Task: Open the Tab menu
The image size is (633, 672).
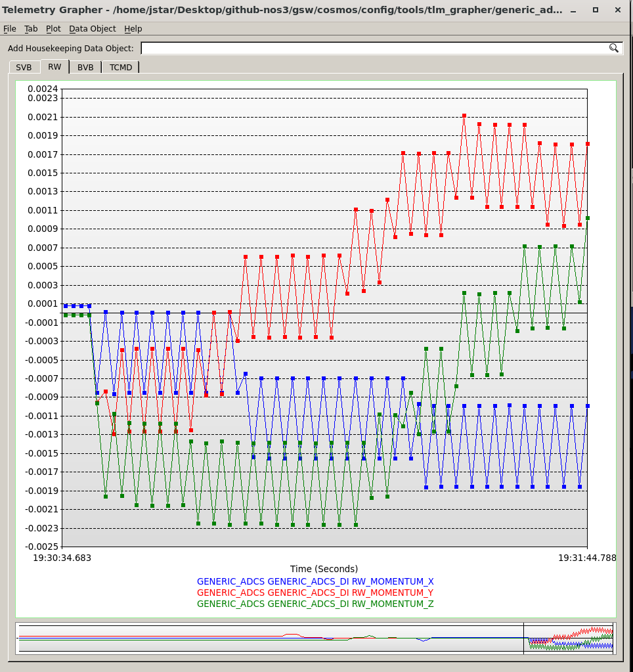Action: (x=31, y=29)
